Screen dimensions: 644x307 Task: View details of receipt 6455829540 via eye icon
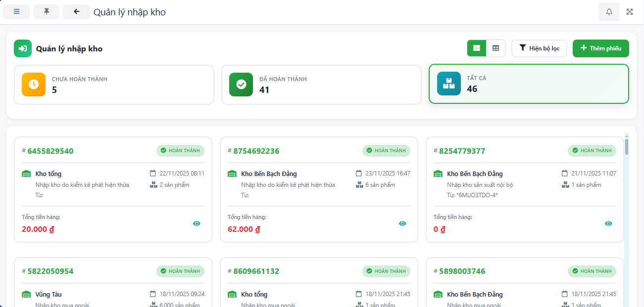click(x=197, y=223)
